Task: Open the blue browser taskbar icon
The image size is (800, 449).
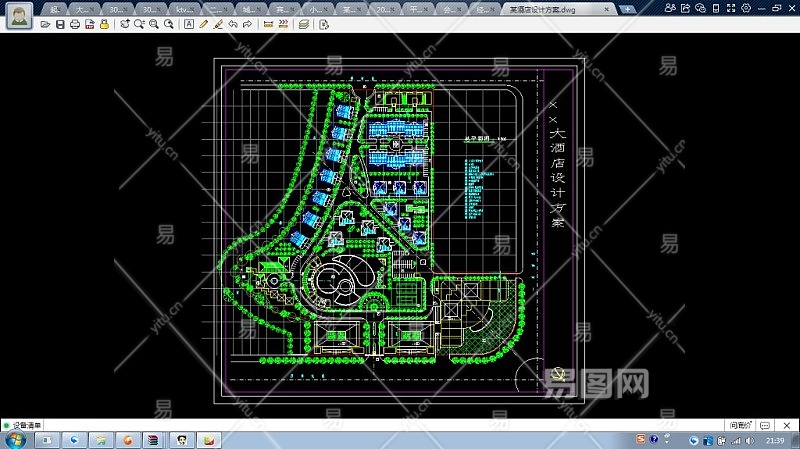Action: (x=74, y=440)
